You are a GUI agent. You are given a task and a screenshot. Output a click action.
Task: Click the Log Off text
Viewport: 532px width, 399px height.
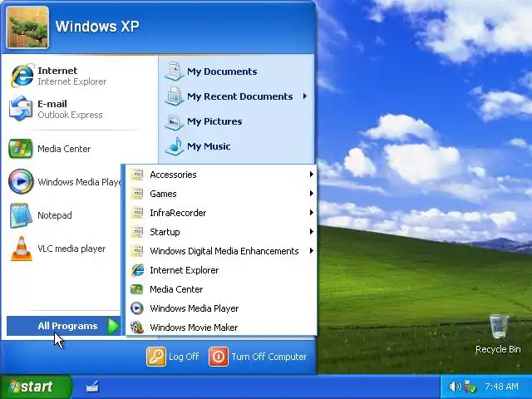click(x=184, y=357)
